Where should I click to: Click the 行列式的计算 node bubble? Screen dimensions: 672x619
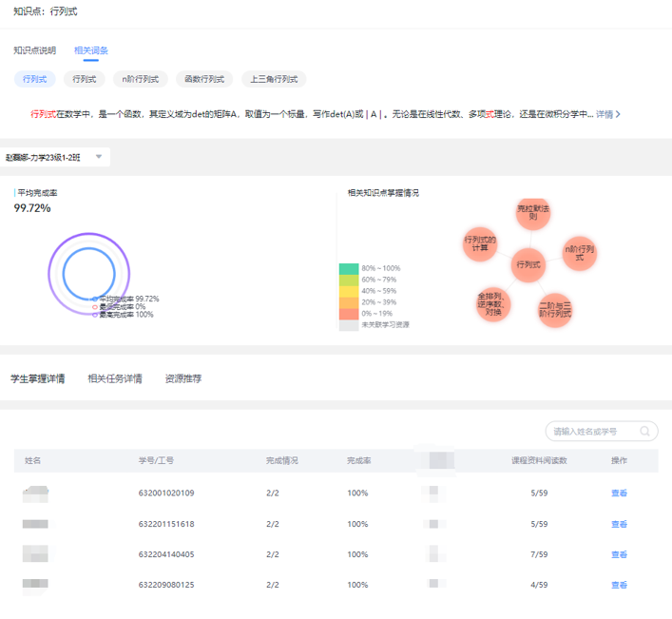pos(480,244)
